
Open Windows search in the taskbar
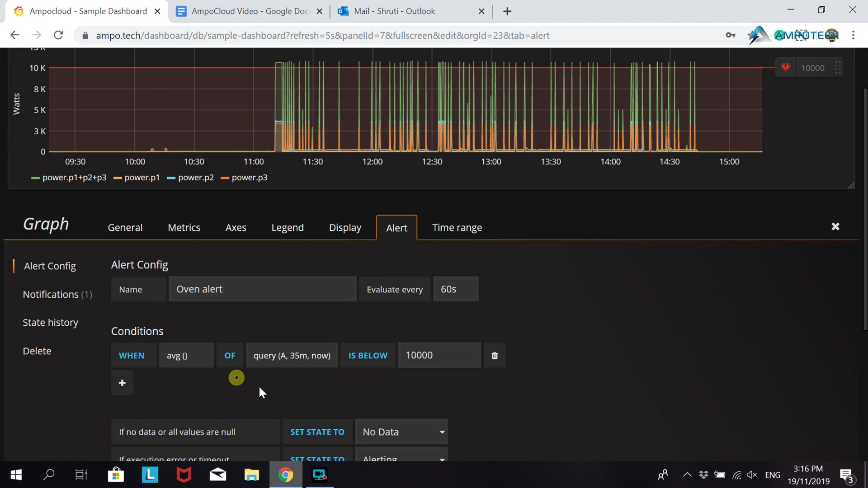tap(48, 475)
